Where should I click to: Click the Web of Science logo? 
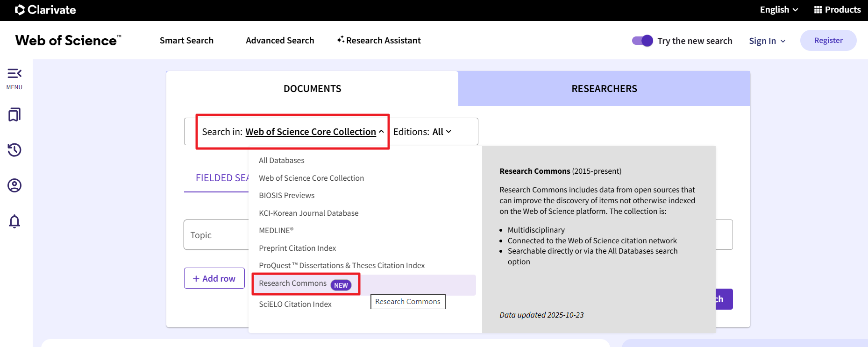68,41
